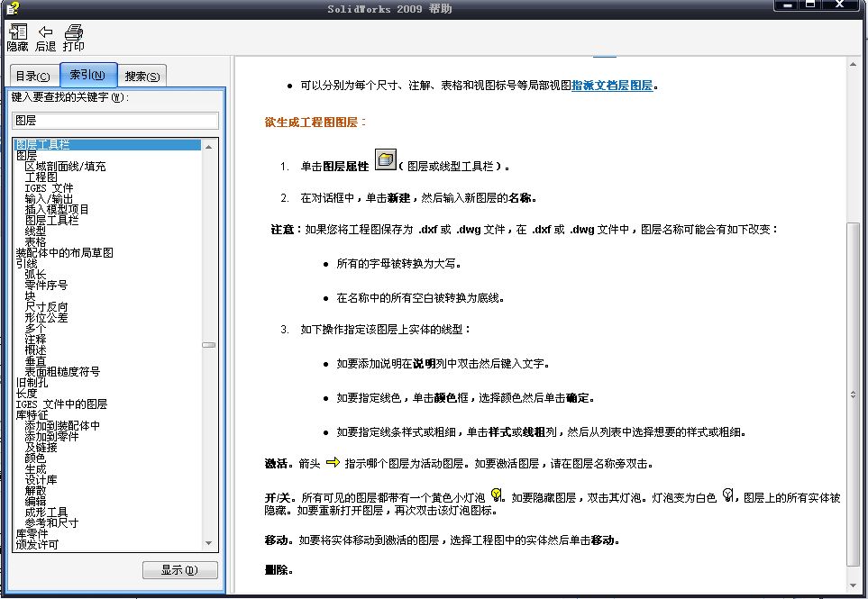Screen dimensions: 868x599
Task: Click the 显示(D) button
Action: [180, 569]
